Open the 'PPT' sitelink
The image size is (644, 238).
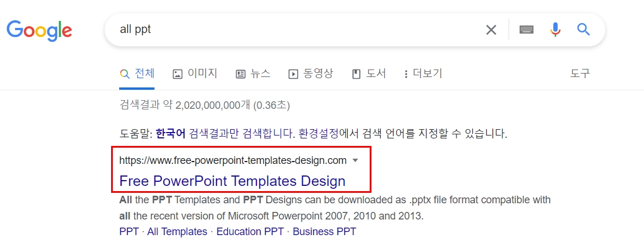129,232
